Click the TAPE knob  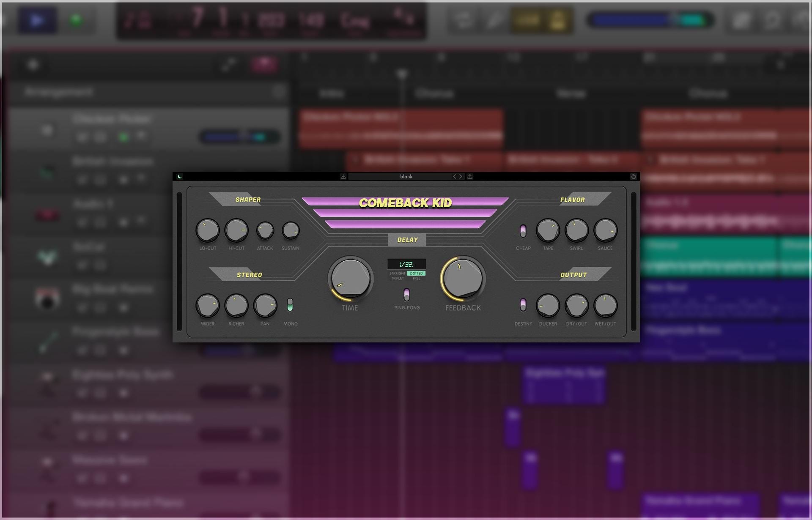(548, 230)
